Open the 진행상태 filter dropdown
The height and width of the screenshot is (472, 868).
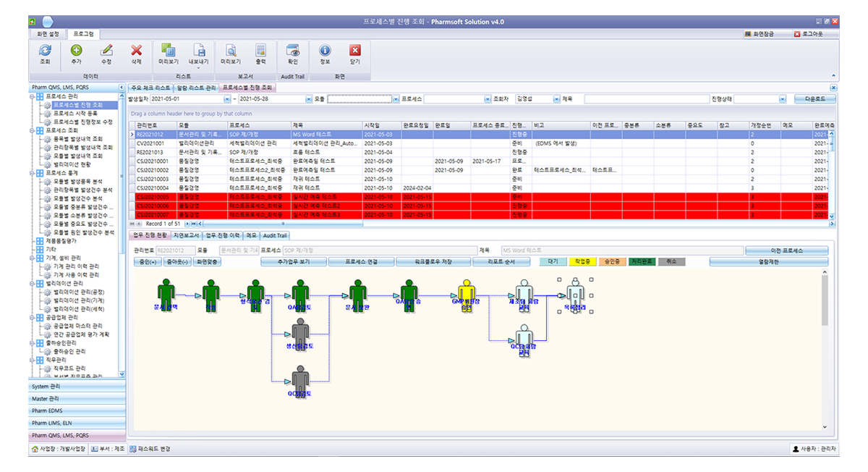tap(783, 98)
